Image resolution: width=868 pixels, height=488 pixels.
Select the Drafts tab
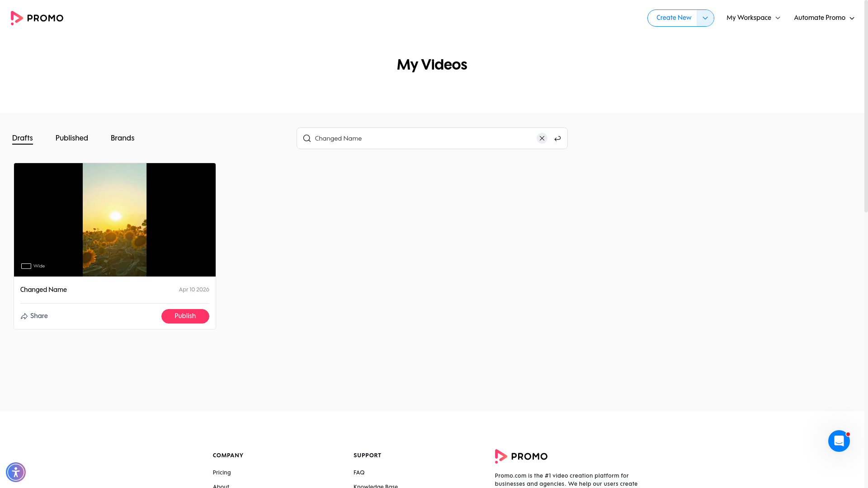tap(22, 138)
